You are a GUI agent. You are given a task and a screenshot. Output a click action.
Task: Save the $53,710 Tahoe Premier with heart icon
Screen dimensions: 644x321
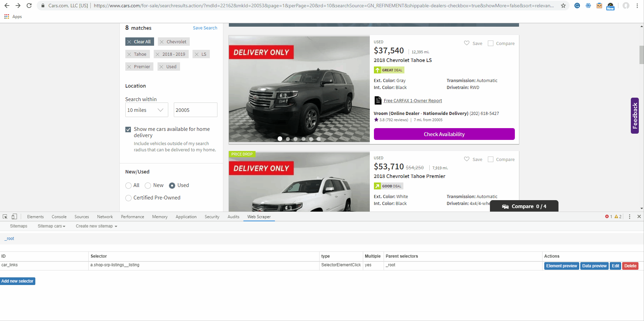[467, 159]
